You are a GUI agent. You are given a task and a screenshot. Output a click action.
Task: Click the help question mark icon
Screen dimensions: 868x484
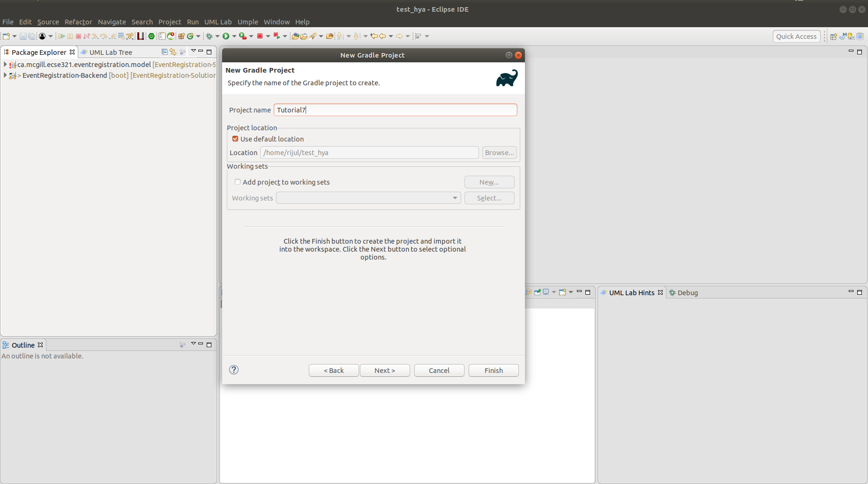(234, 370)
